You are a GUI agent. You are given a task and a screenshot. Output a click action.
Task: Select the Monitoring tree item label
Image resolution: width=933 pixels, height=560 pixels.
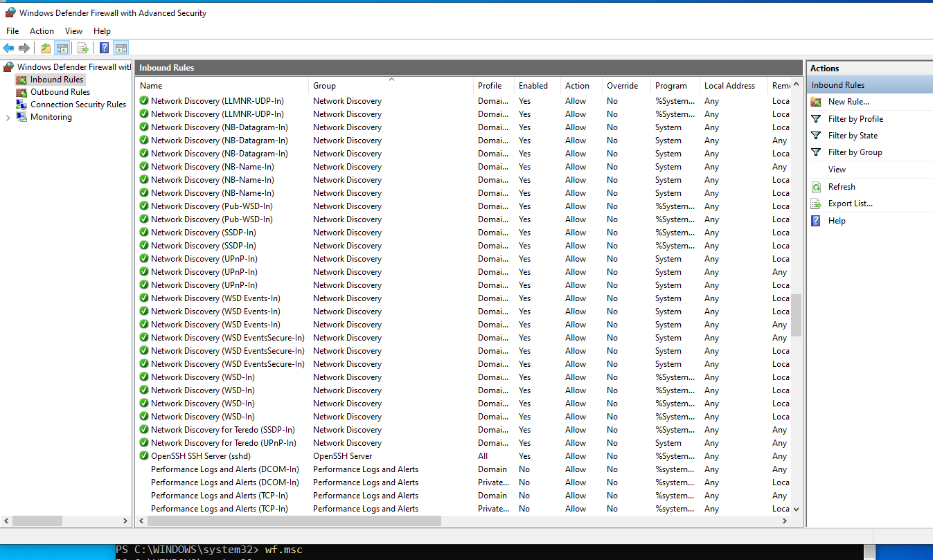click(x=51, y=117)
